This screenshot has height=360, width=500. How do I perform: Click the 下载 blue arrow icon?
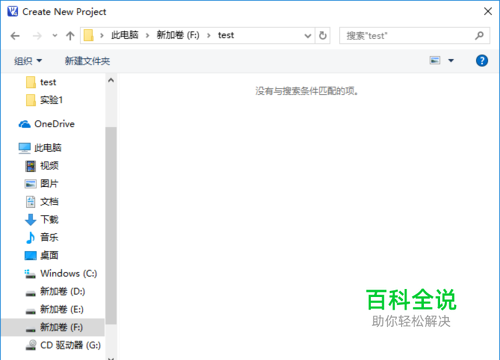click(x=30, y=220)
